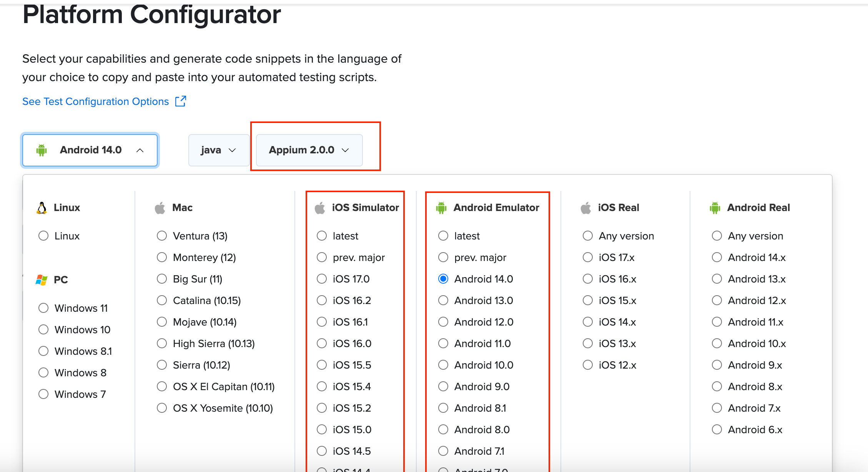This screenshot has height=472, width=868.
Task: Choose Android 12.x under Android Real
Action: 717,300
